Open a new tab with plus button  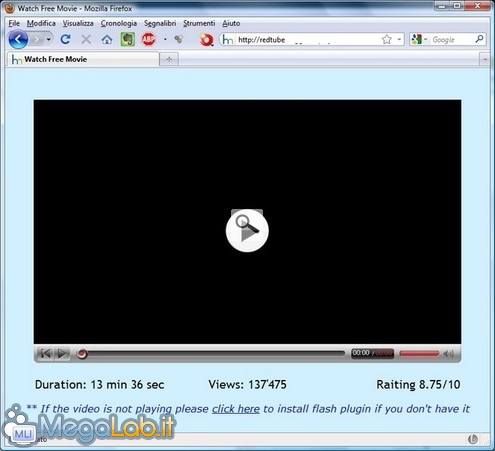point(169,59)
